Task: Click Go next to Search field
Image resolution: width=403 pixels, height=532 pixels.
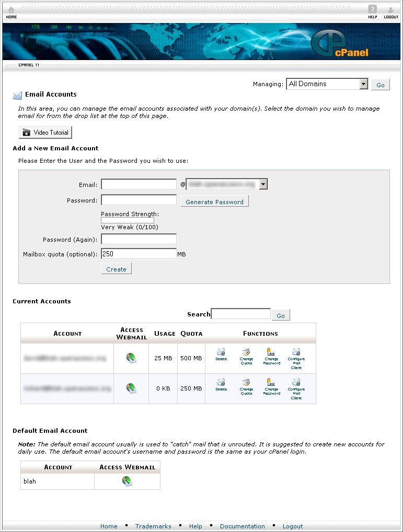Action: (281, 315)
